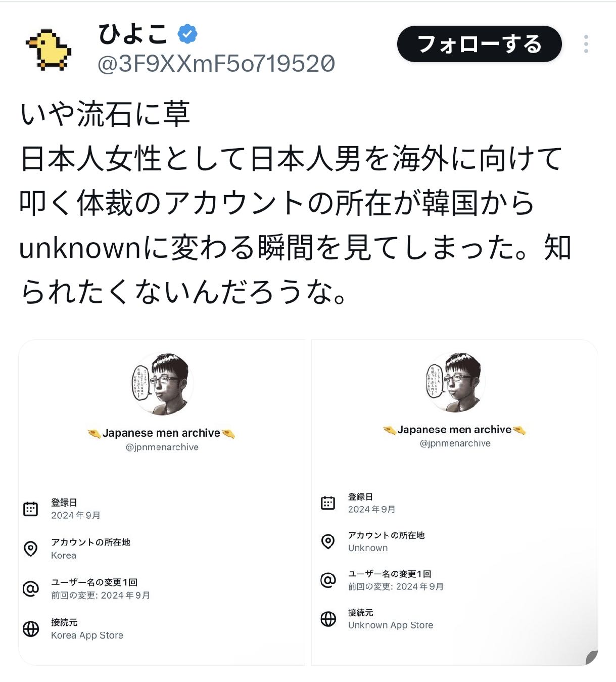Image resolution: width=616 pixels, height=682 pixels.
Task: Click the page curl corner of right image
Action: pos(591,657)
